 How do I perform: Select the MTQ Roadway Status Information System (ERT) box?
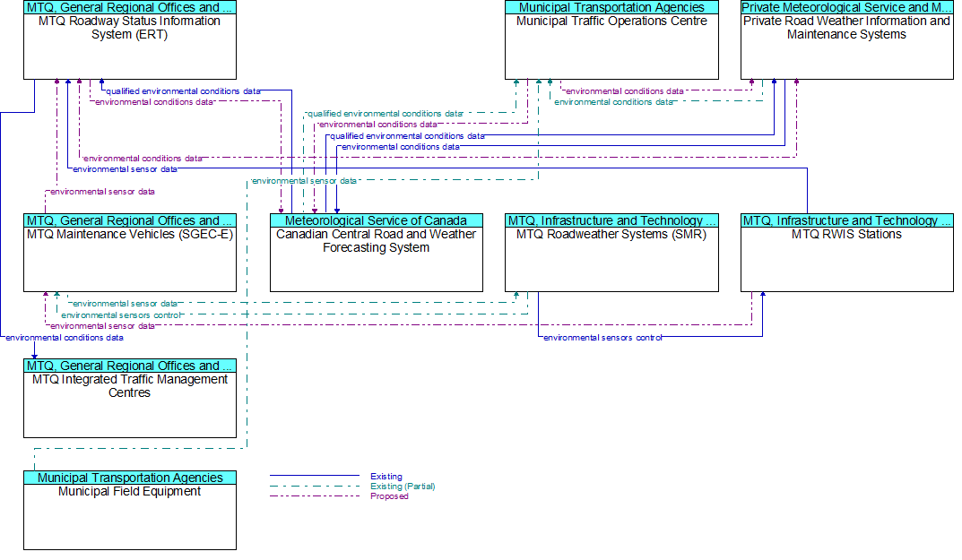click(130, 39)
